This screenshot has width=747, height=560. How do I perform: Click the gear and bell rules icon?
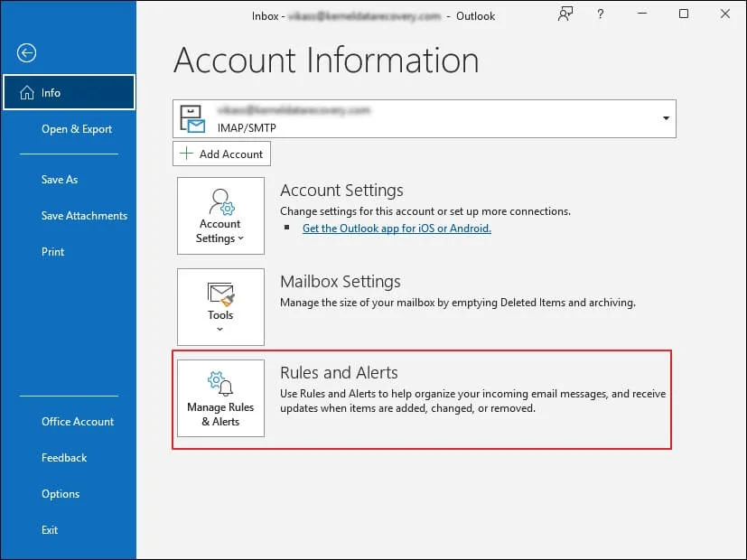point(220,384)
